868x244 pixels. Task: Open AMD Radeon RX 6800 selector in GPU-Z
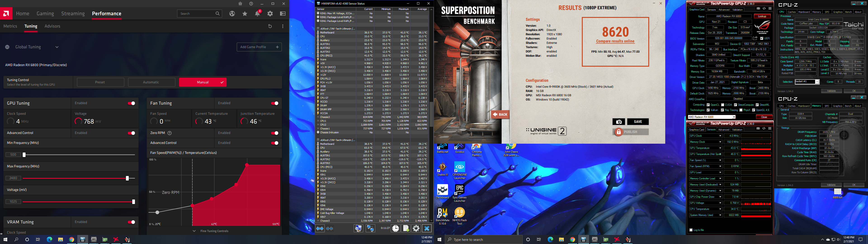(711, 117)
